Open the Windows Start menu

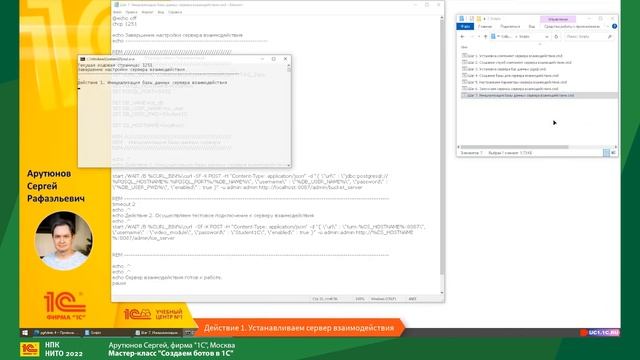[x=25, y=333]
